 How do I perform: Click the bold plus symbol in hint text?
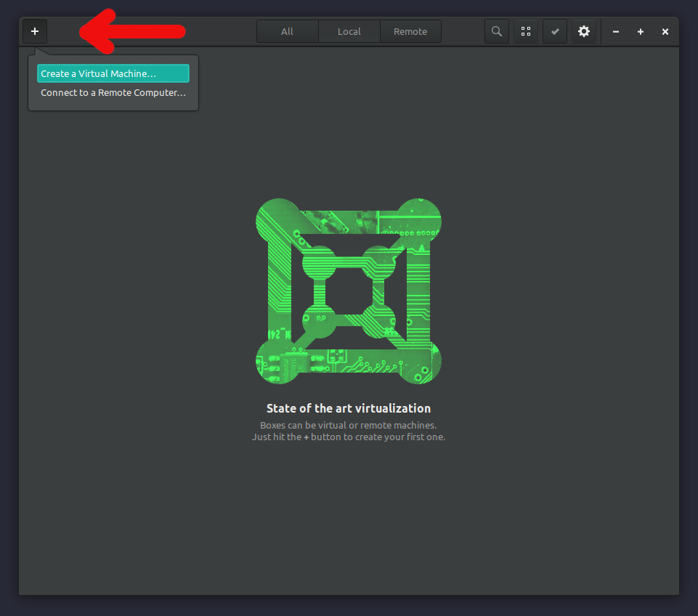pyautogui.click(x=307, y=437)
